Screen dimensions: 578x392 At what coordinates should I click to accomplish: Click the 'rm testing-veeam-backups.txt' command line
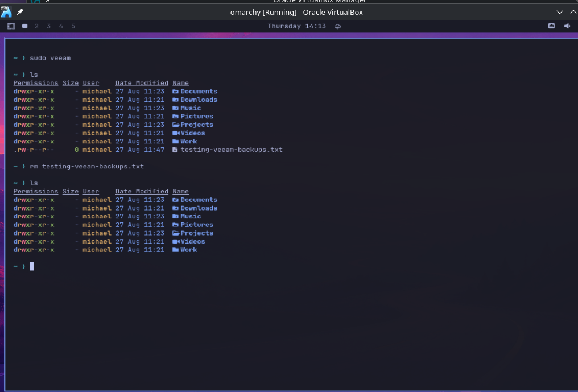pyautogui.click(x=86, y=166)
